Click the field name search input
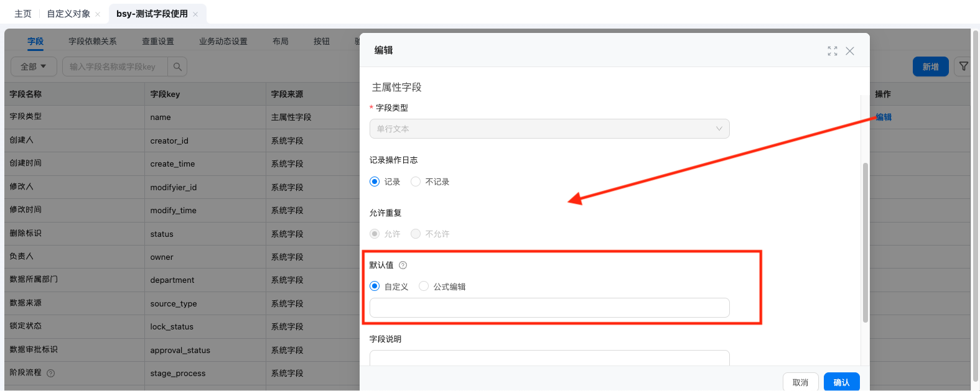This screenshot has height=391, width=980. [115, 67]
